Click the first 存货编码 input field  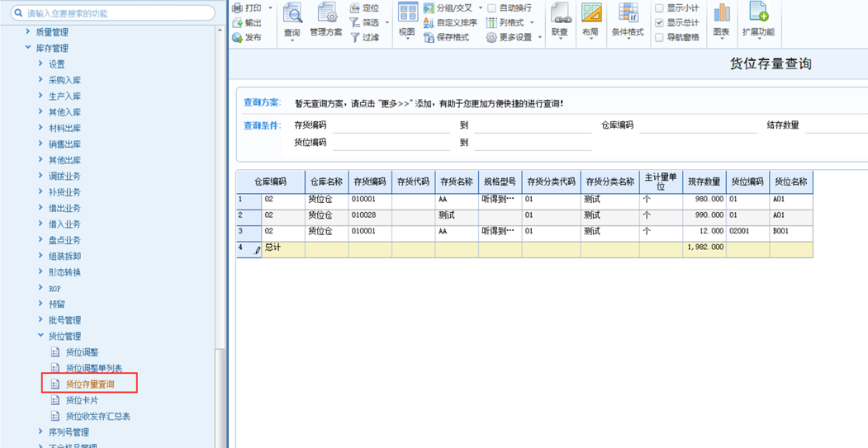point(391,125)
